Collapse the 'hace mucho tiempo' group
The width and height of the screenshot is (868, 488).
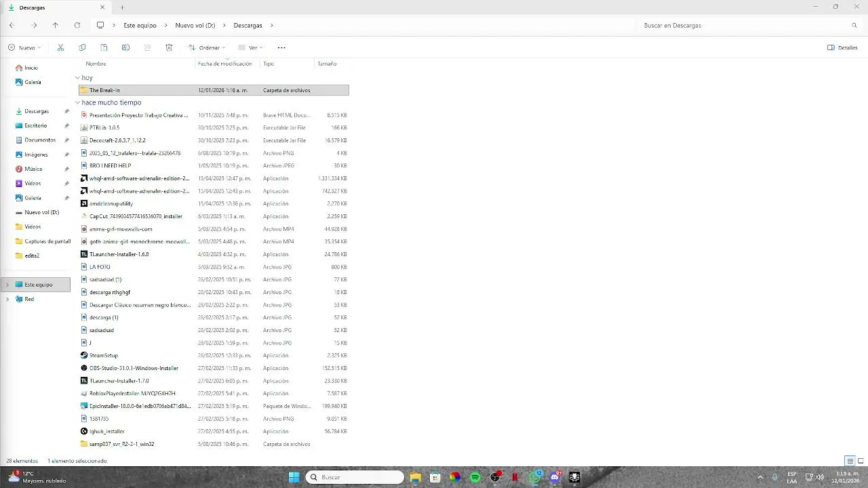(77, 102)
